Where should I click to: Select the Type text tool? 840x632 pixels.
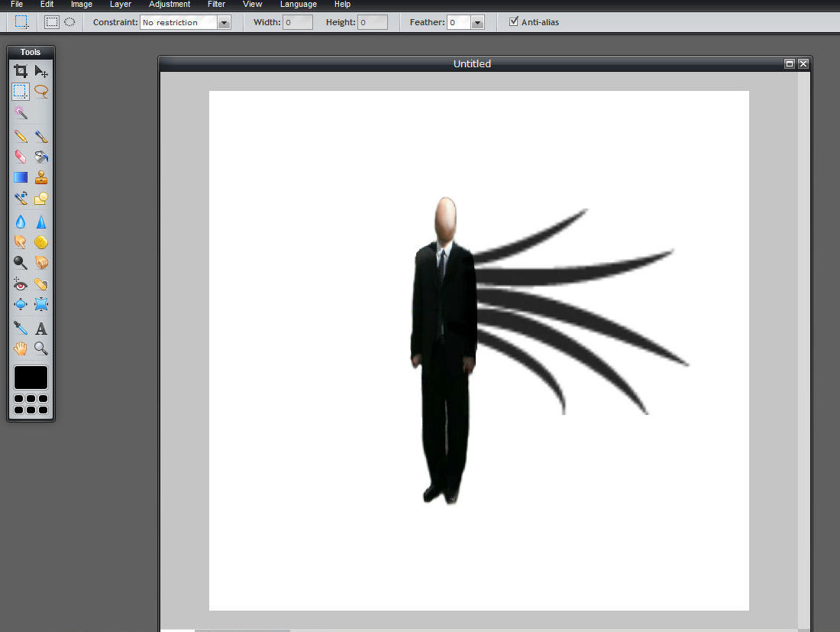41,328
